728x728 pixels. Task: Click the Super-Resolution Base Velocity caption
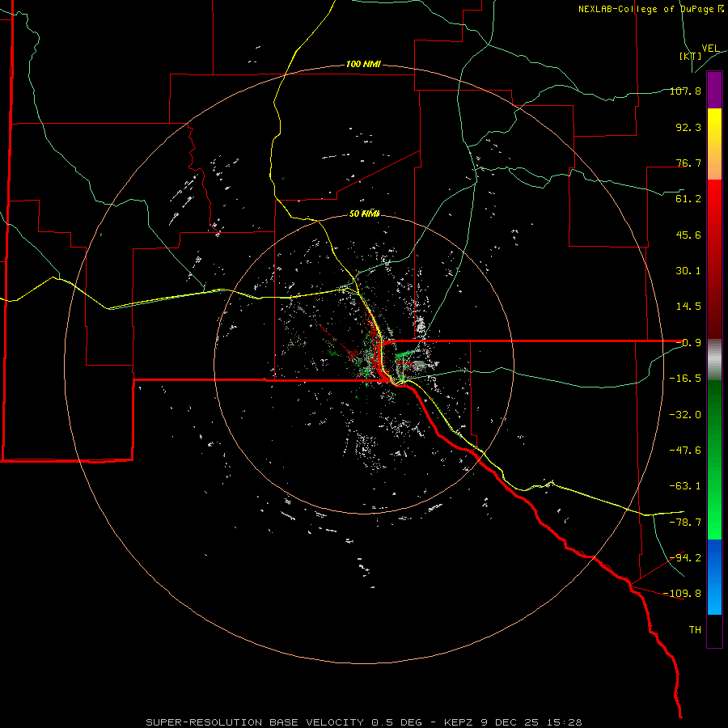[x=364, y=722]
